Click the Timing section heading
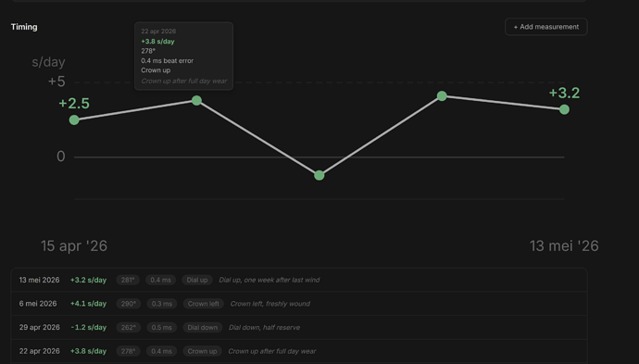Image resolution: width=639 pixels, height=364 pixels. [x=24, y=27]
